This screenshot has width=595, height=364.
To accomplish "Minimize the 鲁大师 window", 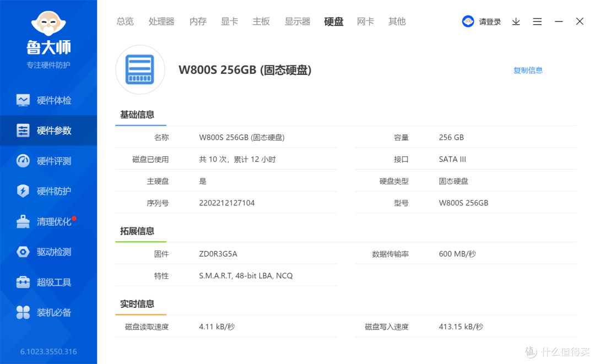I will pos(559,21).
